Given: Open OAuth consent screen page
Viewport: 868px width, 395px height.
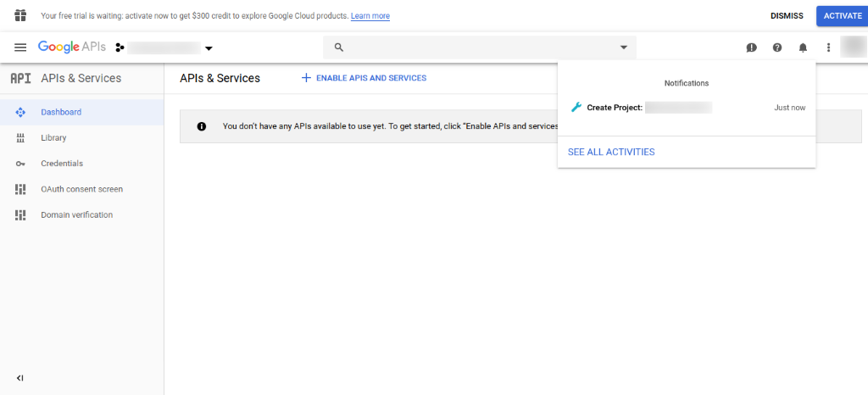Looking at the screenshot, I should pos(81,189).
